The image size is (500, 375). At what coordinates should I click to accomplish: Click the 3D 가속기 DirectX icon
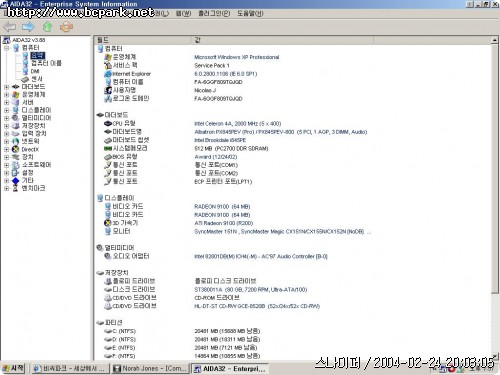point(108,223)
